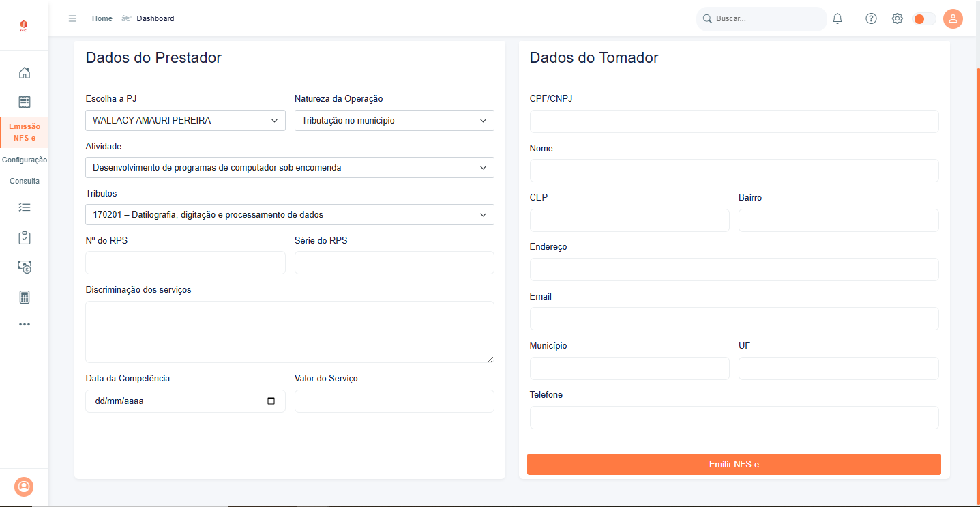
Task: Go to the Consulta menu item
Action: click(25, 181)
